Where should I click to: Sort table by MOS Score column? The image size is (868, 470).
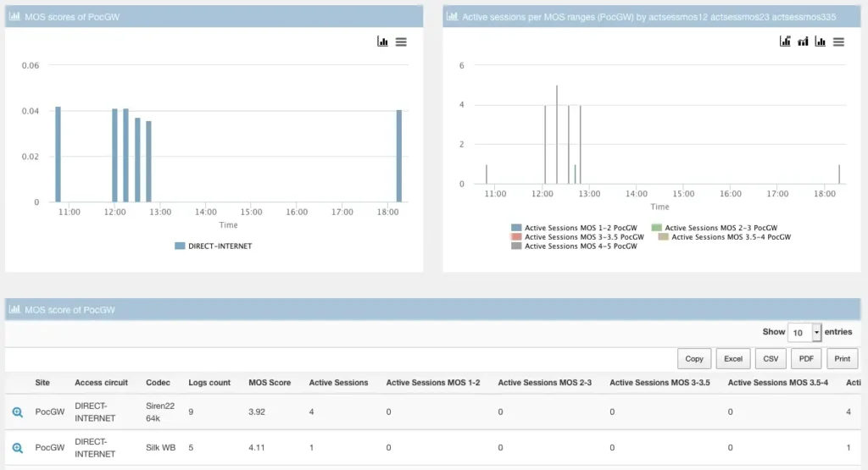pyautogui.click(x=269, y=383)
